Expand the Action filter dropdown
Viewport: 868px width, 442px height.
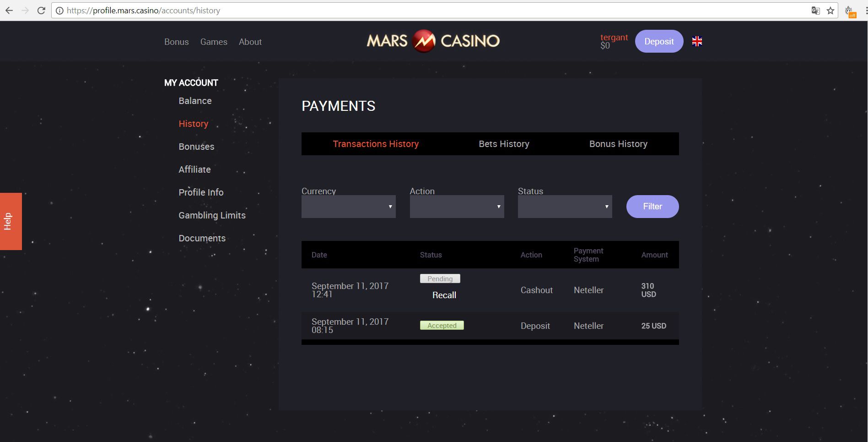click(x=457, y=207)
